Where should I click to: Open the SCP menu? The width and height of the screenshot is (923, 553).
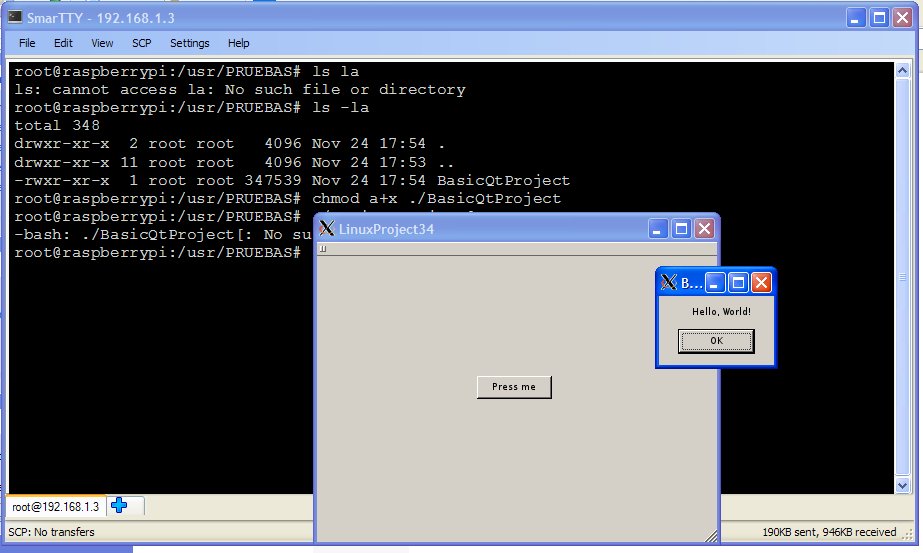tap(141, 43)
